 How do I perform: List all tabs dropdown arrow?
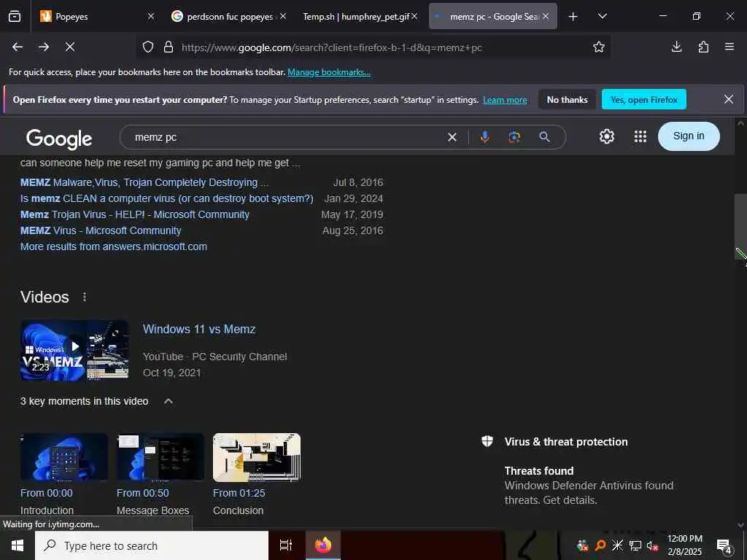pyautogui.click(x=602, y=17)
